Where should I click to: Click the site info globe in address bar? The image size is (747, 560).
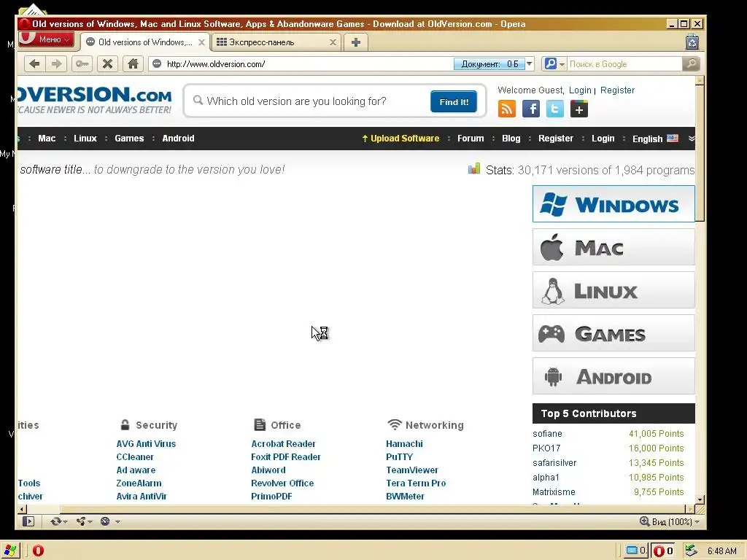157,64
